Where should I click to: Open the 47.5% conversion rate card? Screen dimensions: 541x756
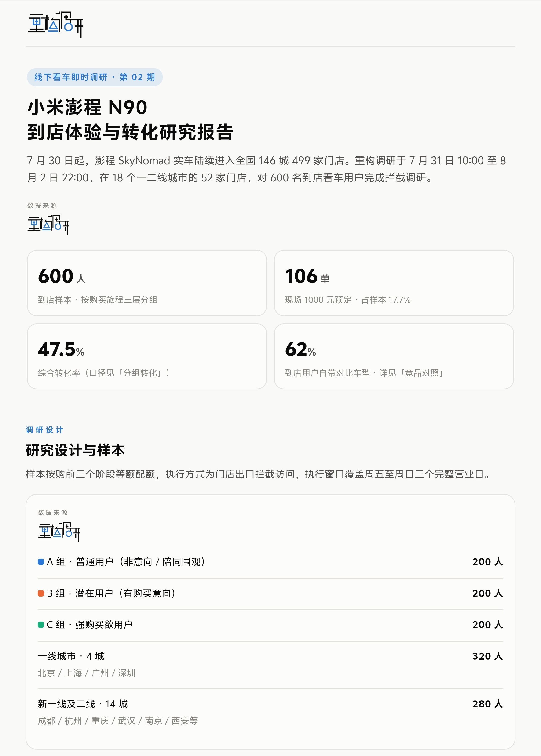pyautogui.click(x=147, y=356)
